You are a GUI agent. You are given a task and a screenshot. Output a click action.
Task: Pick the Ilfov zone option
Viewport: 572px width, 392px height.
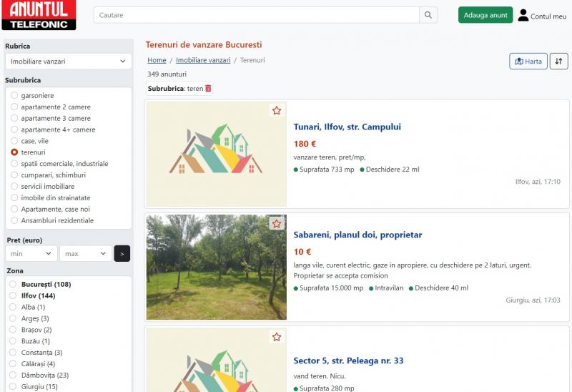pyautogui.click(x=13, y=295)
